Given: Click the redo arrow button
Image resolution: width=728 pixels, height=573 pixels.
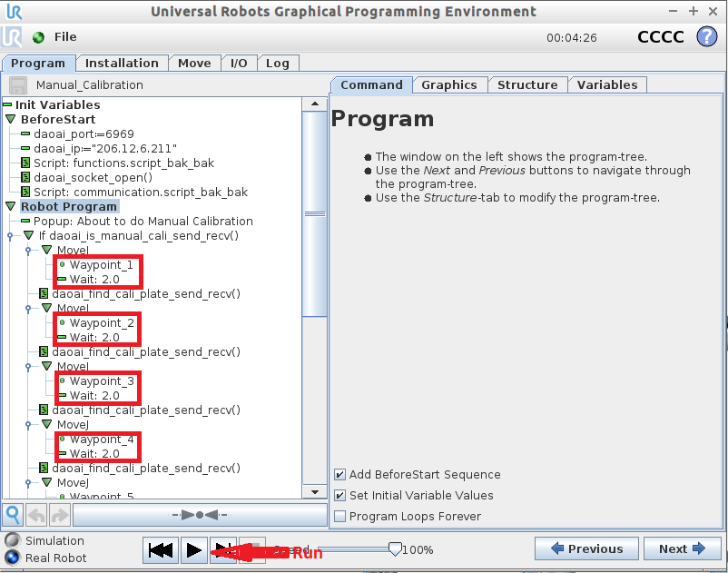Looking at the screenshot, I should (x=60, y=515).
